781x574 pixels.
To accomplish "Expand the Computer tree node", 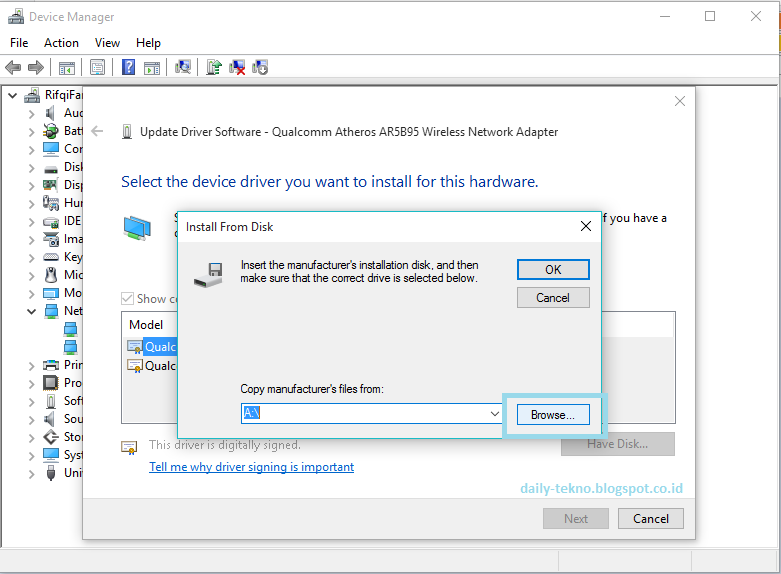I will tap(31, 149).
